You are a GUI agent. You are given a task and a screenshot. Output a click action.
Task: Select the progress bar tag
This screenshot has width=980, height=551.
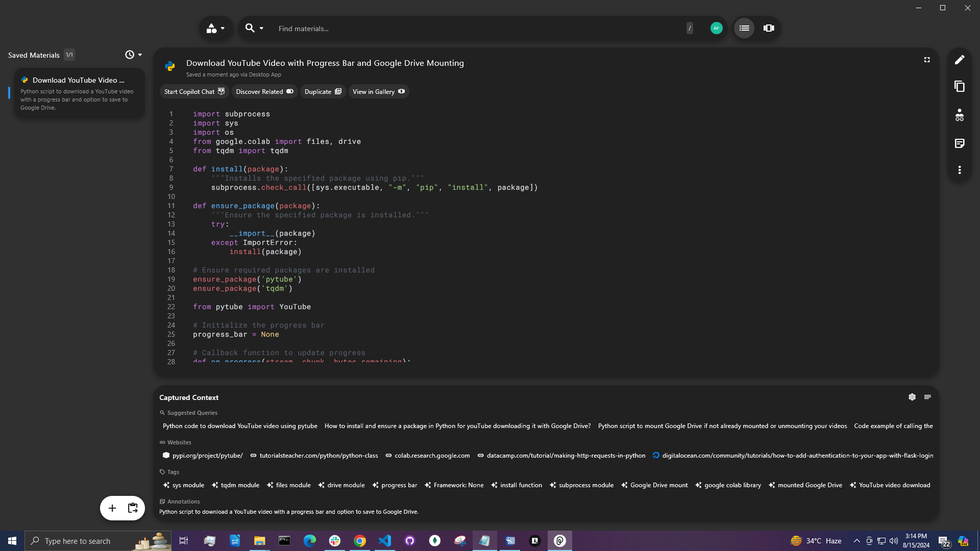click(395, 485)
